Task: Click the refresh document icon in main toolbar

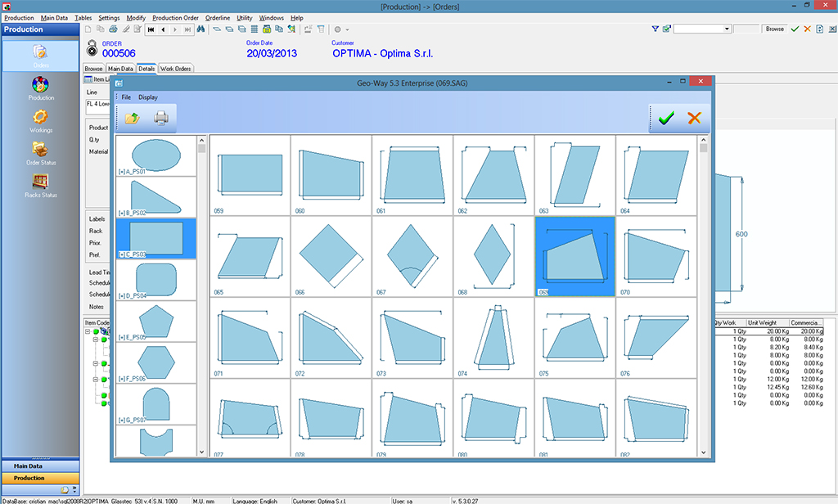Action: tap(820, 29)
